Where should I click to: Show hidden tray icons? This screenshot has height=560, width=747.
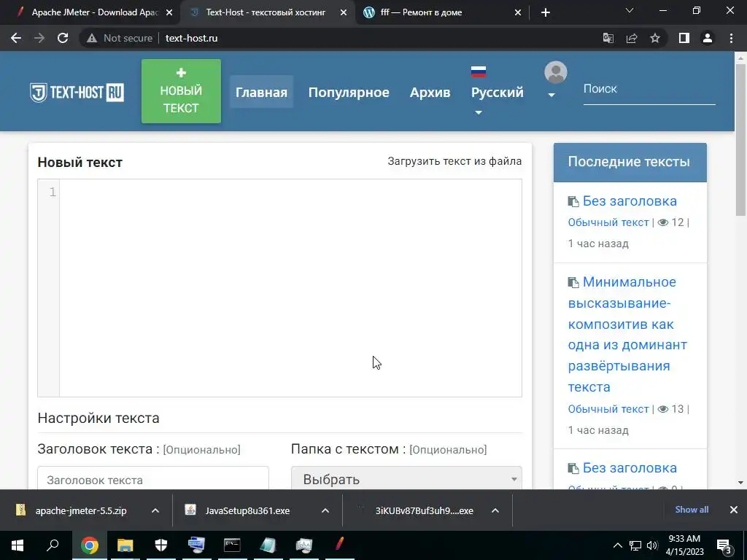click(617, 545)
